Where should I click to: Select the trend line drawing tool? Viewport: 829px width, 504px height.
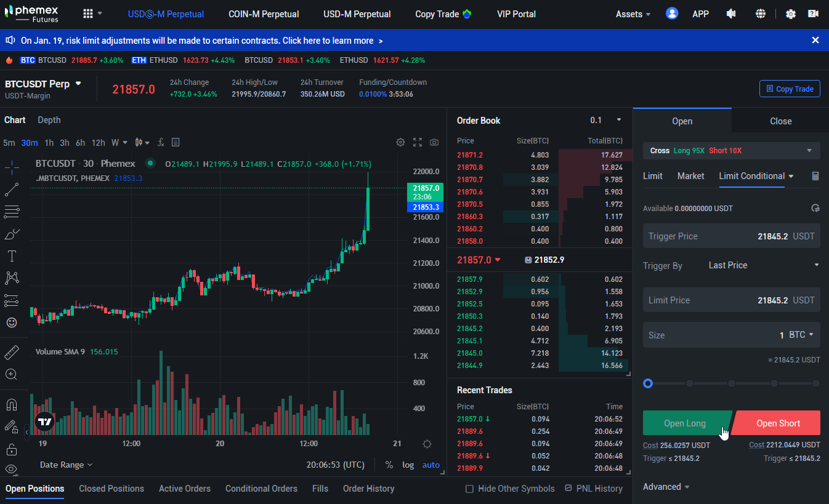tap(12, 190)
